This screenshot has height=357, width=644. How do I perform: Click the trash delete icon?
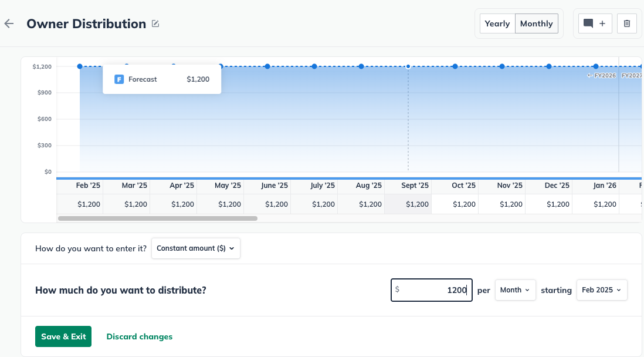click(x=627, y=24)
